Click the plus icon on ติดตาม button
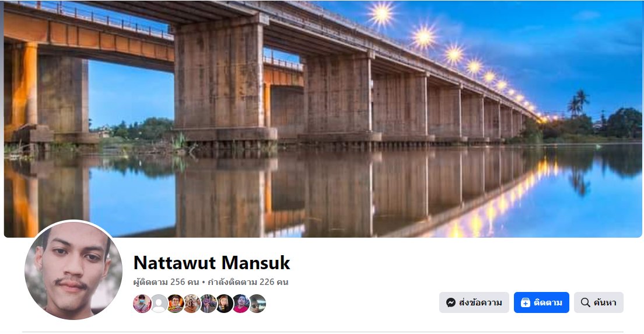Image resolution: width=644 pixels, height=334 pixels. point(526,302)
